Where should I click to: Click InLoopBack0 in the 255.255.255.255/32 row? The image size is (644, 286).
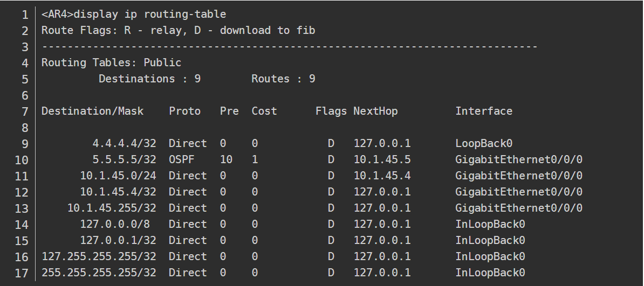point(490,273)
